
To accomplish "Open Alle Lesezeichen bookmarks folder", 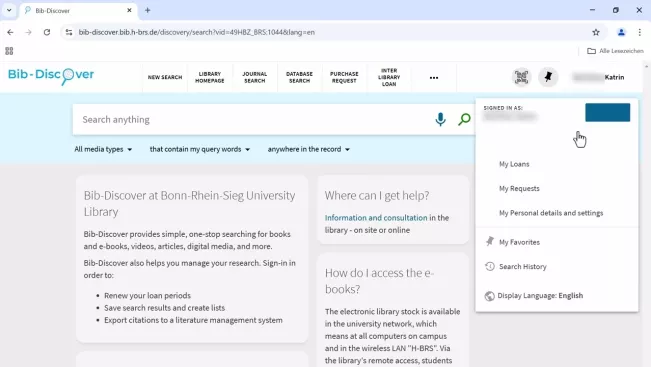I will coord(615,51).
